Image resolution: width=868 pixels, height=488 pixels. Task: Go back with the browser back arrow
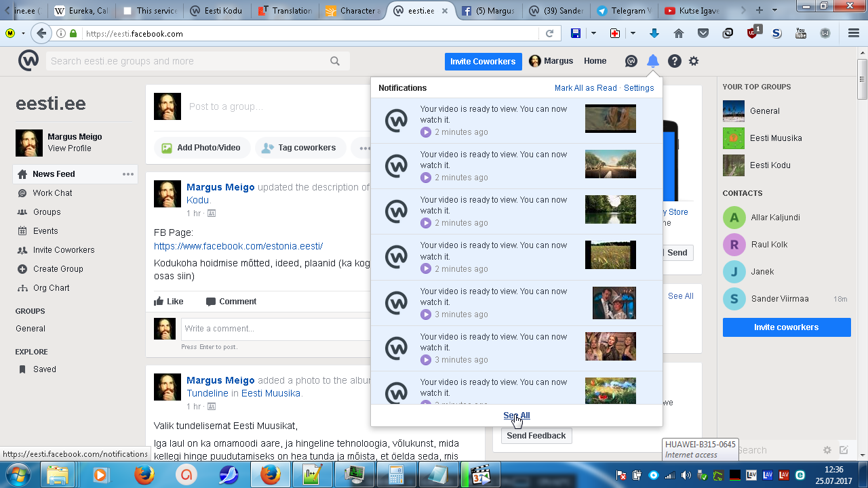pyautogui.click(x=41, y=33)
